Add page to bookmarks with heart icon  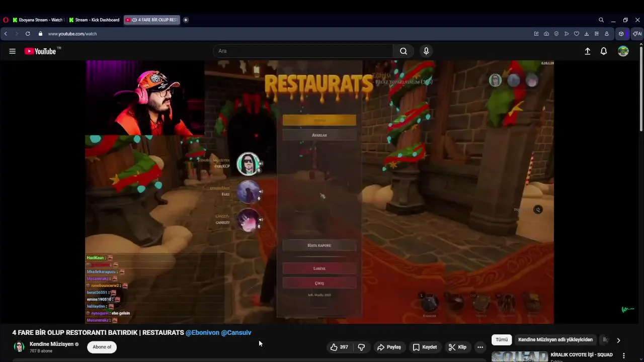(577, 34)
